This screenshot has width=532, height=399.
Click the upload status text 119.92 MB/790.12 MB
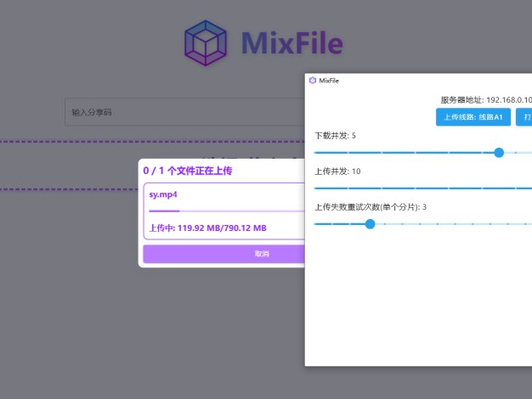click(x=207, y=228)
